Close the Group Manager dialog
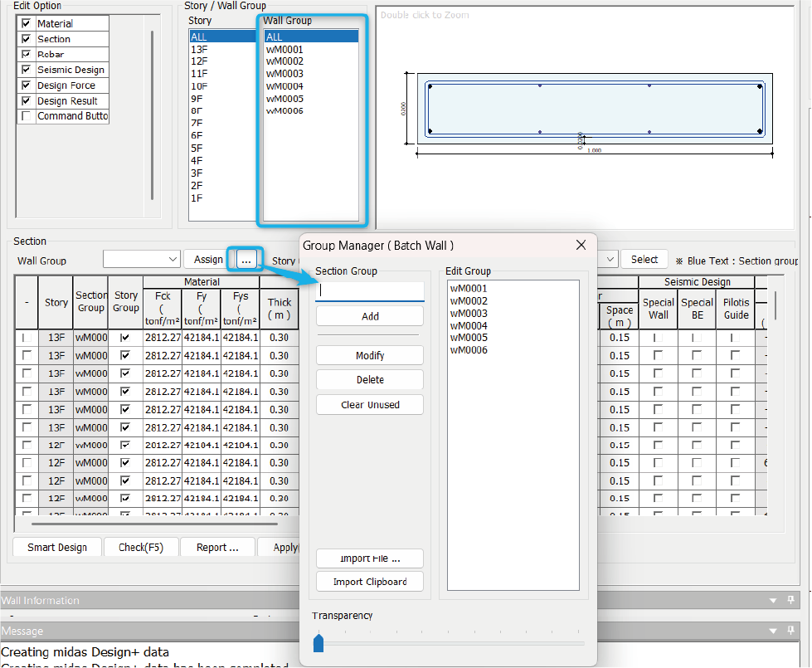Screen dimensions: 812x668 coord(581,245)
